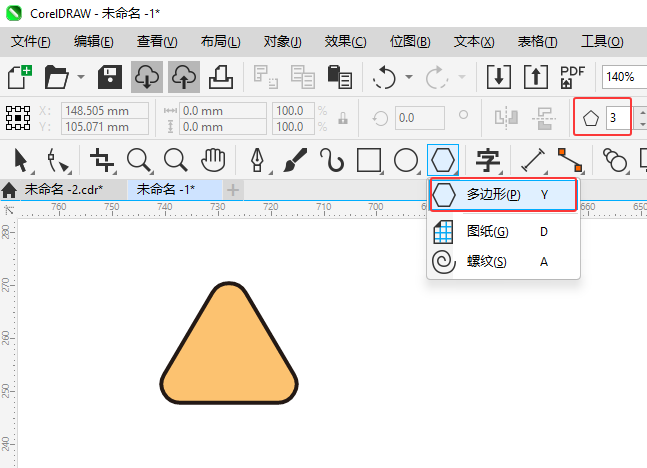Open the 查看(V) menu
The image size is (647, 468).
[x=157, y=42]
